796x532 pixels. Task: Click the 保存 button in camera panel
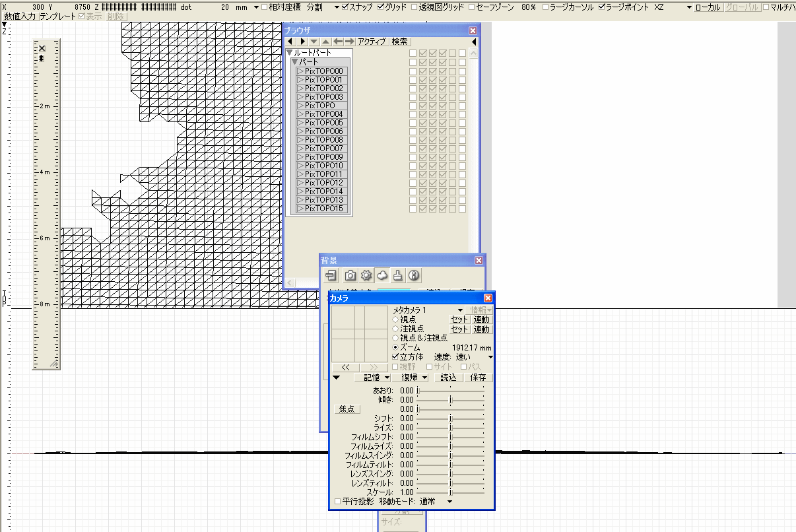pyautogui.click(x=479, y=378)
